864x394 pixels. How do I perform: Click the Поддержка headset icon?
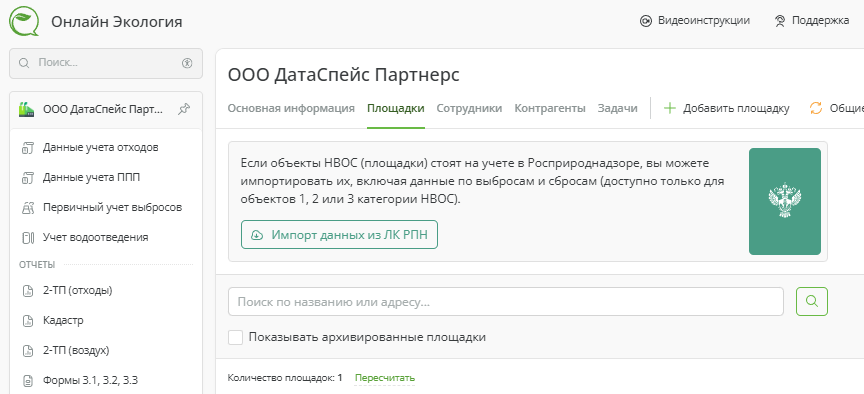tap(780, 21)
